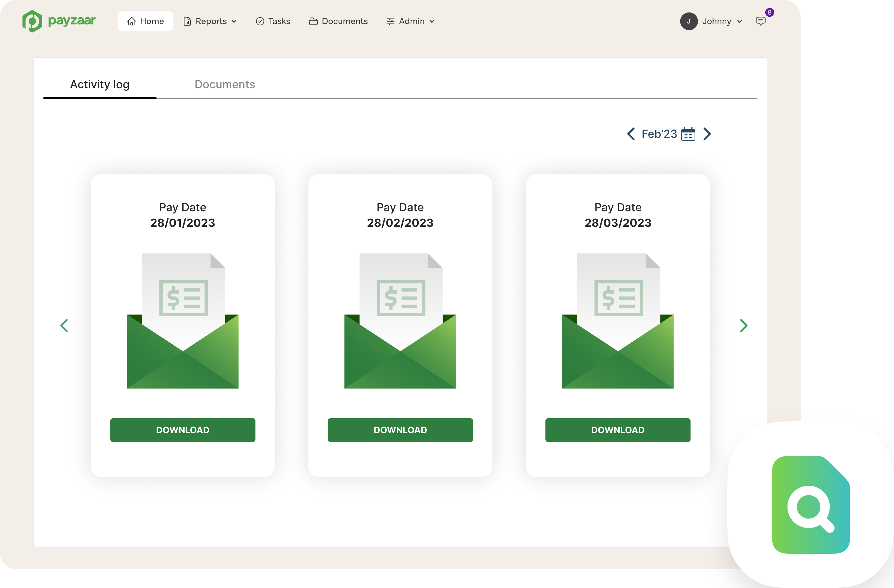Download the 28/03/2023 payslip
The height and width of the screenshot is (588, 894).
point(617,430)
